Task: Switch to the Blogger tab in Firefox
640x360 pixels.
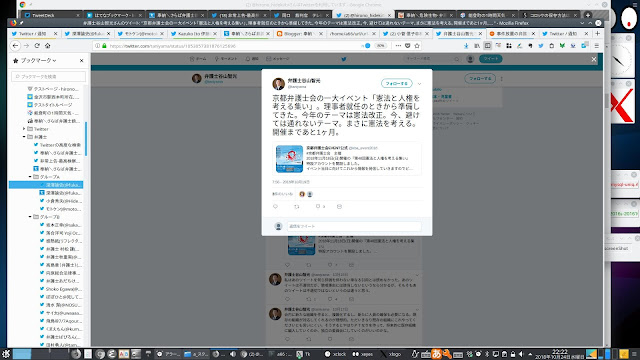Action: point(300,33)
